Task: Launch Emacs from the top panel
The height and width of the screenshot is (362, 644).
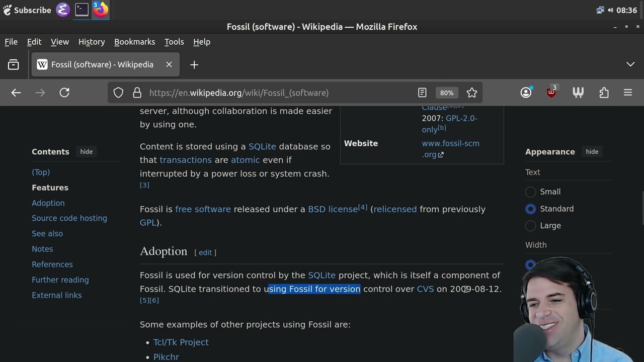Action: [x=63, y=10]
